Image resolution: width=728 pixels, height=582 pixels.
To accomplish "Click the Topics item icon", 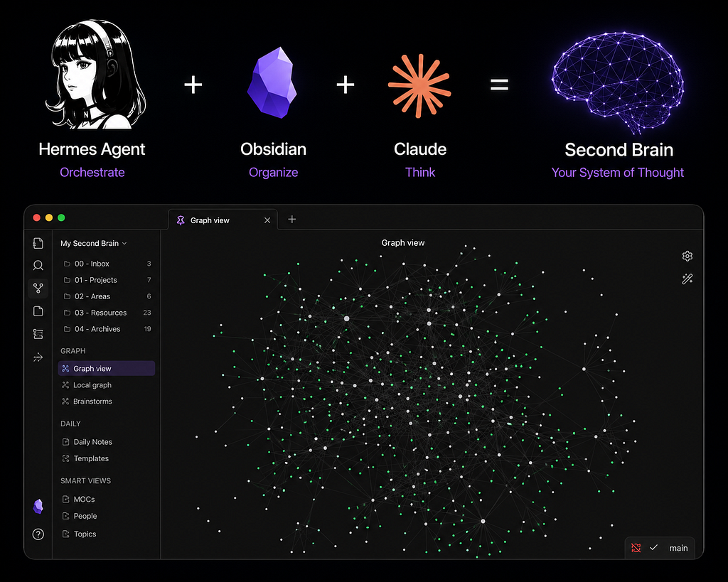I will click(66, 534).
